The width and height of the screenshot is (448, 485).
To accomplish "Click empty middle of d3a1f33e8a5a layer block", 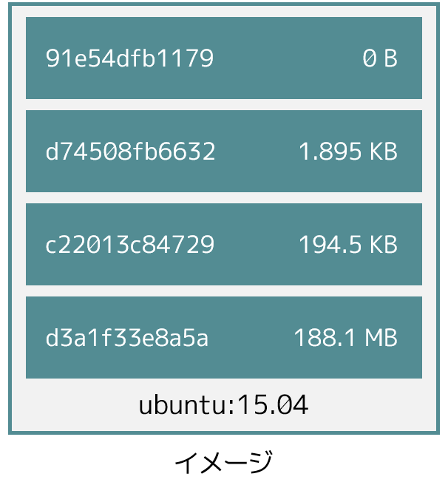I will 251,337.
